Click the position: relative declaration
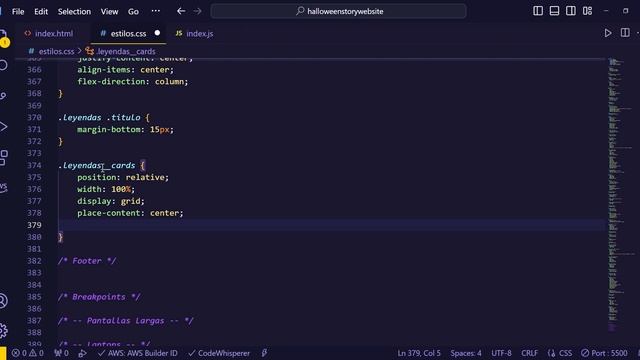Image resolution: width=640 pixels, height=360 pixels. pos(123,177)
